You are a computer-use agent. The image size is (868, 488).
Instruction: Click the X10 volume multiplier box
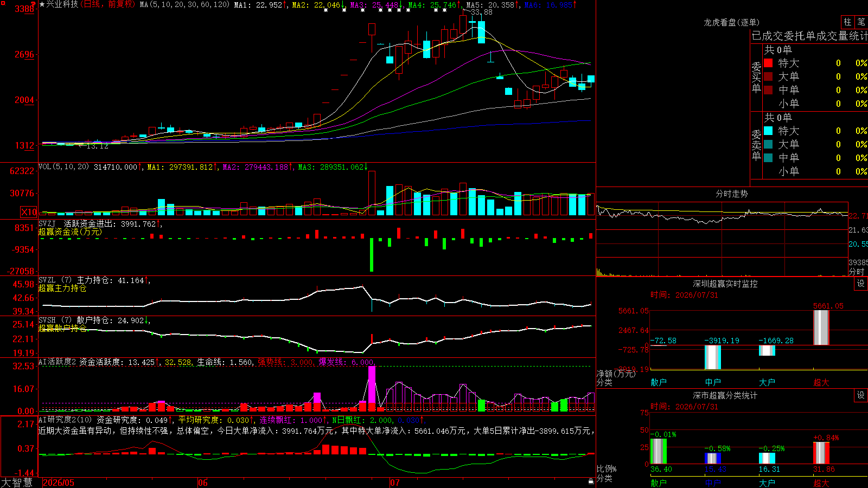pyautogui.click(x=29, y=212)
